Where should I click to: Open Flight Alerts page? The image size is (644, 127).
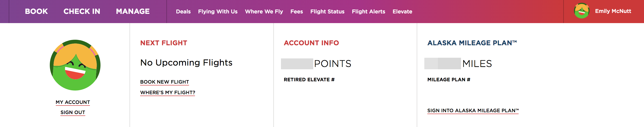coord(368,12)
